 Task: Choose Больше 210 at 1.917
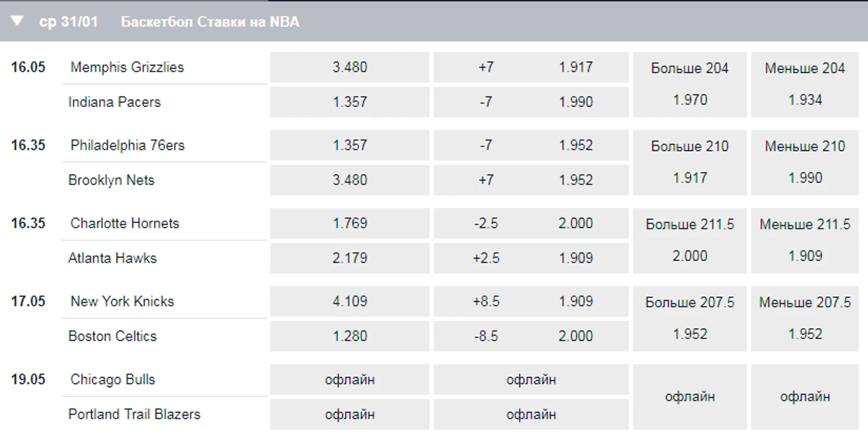(690, 162)
